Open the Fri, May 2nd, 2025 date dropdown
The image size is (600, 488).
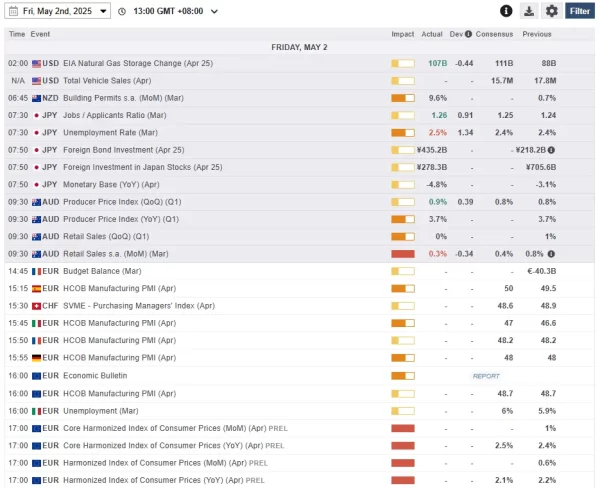point(58,11)
